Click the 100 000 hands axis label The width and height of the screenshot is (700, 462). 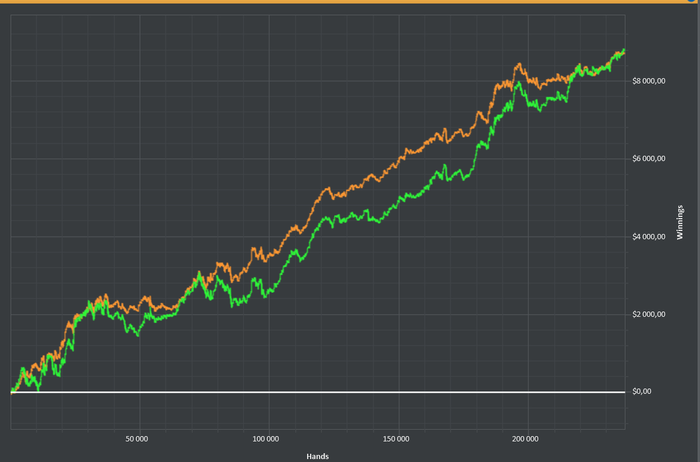(x=266, y=439)
